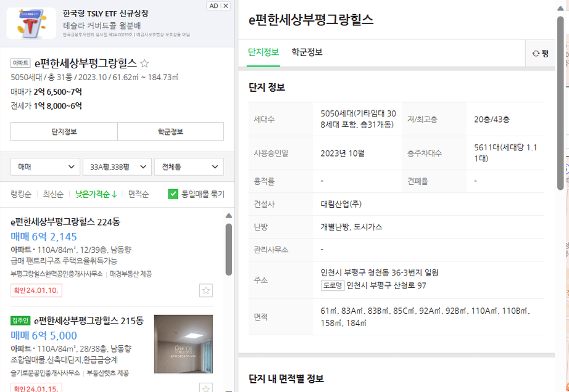Click the list scrollbar up arrow
569x392 pixels.
coord(228,216)
